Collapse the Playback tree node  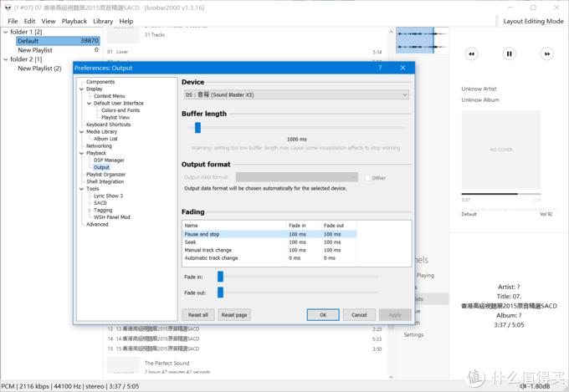[x=82, y=153]
